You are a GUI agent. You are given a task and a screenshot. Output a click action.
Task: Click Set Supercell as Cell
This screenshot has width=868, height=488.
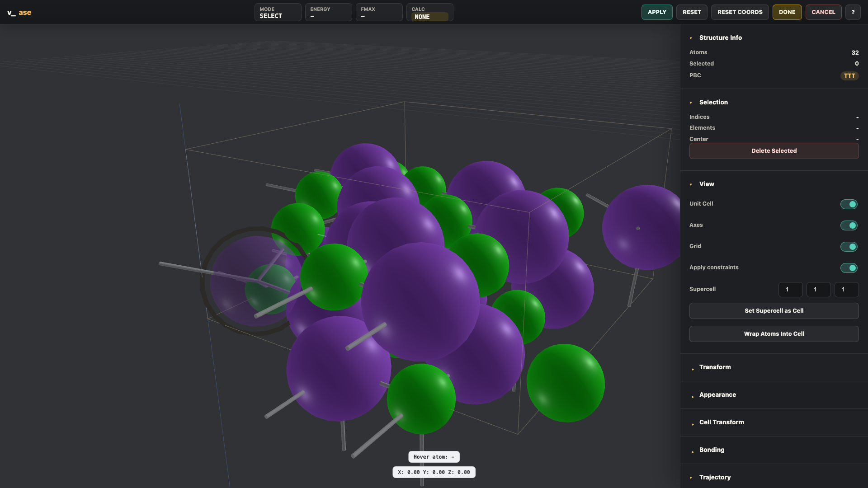click(774, 311)
